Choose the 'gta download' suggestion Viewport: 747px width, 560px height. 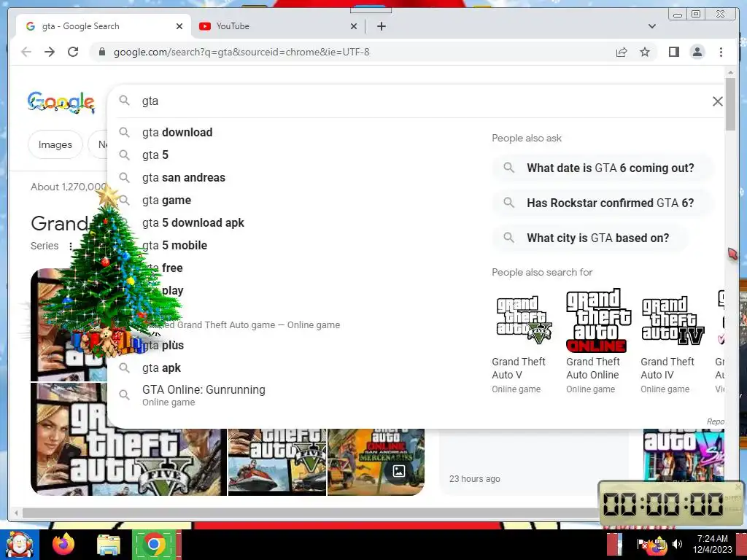177,133
